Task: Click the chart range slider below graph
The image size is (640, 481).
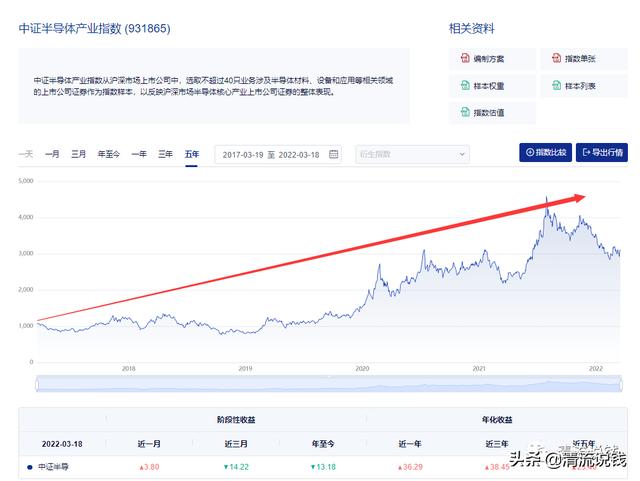Action: point(328,384)
